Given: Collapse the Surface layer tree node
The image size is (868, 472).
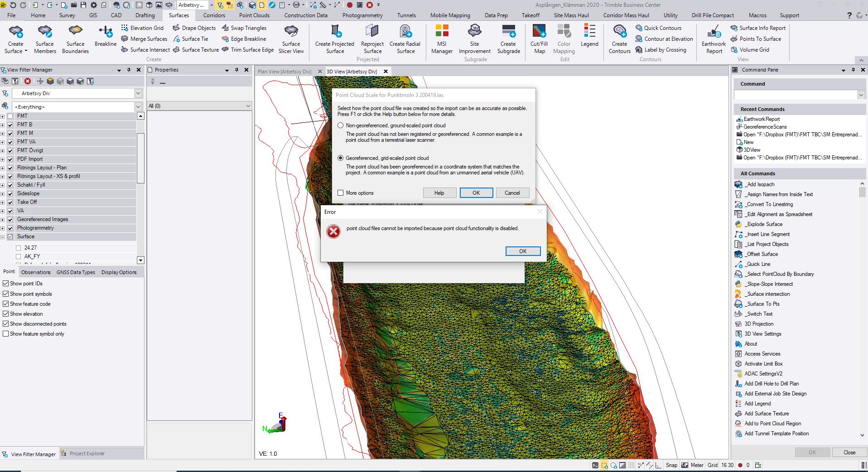Looking at the screenshot, I should 3,237.
